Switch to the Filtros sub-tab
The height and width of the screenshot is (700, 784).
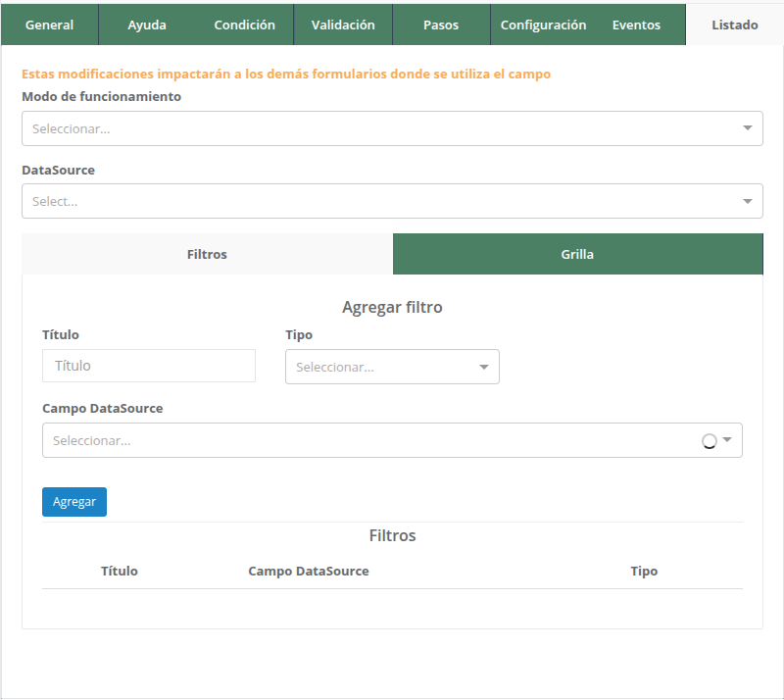[x=207, y=254]
